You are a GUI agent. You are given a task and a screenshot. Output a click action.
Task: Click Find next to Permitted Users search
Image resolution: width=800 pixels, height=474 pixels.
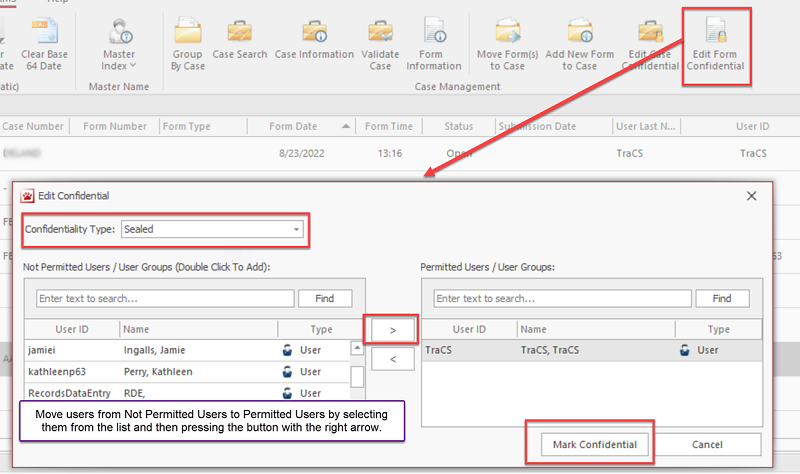[x=722, y=298]
